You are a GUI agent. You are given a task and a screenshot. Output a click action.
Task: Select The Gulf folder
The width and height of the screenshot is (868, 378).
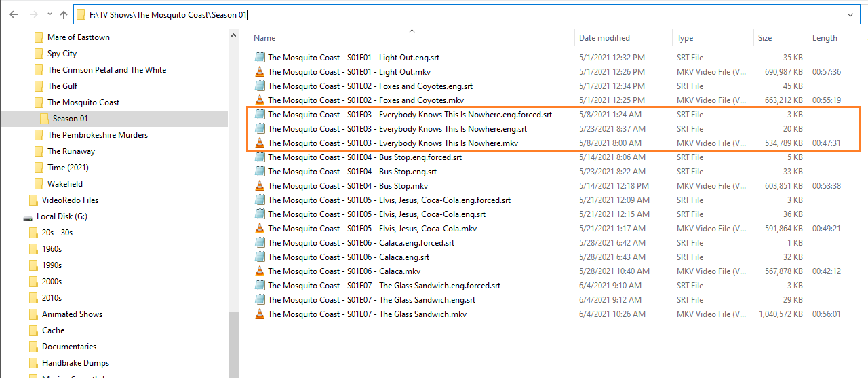(62, 86)
